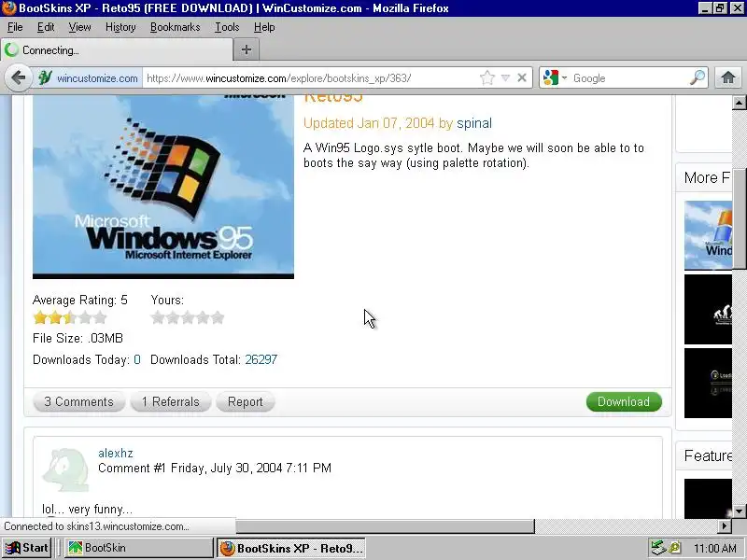
Task: Open the Windows XP skin thumbnail in sidebar
Action: [x=708, y=235]
